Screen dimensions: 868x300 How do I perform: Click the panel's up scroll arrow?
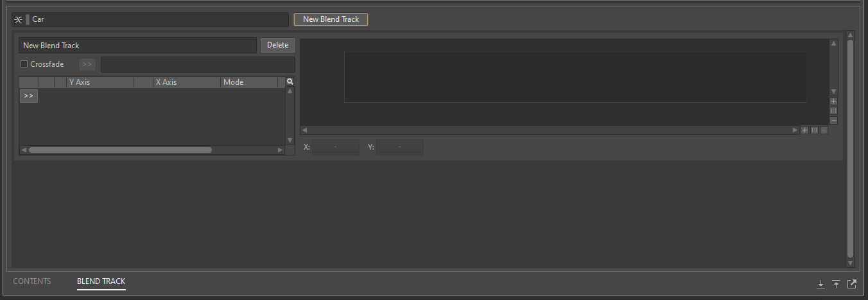point(851,35)
